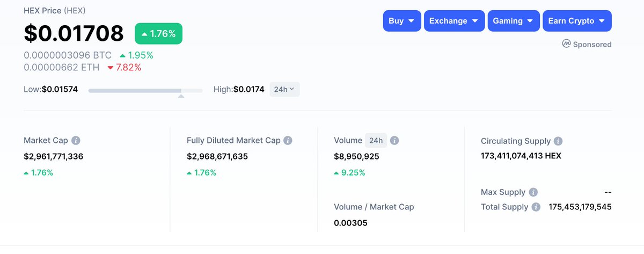Click the Circulating Supply info icon
644x254 pixels.
(x=558, y=141)
